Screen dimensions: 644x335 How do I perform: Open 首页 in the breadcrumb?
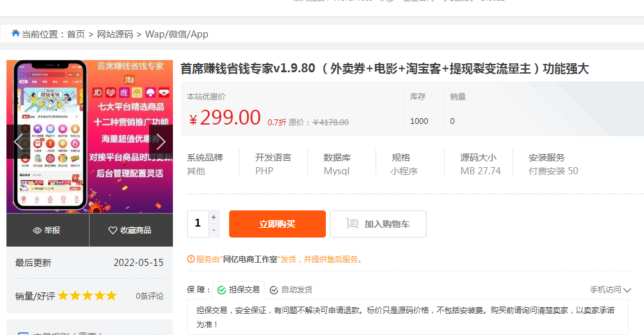point(76,34)
